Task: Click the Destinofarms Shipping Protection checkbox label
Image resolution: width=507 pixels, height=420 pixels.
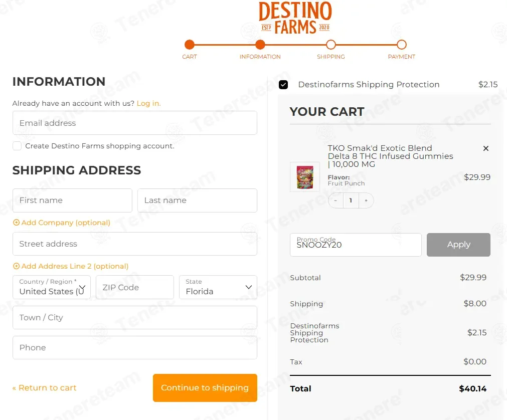Action: (x=369, y=85)
